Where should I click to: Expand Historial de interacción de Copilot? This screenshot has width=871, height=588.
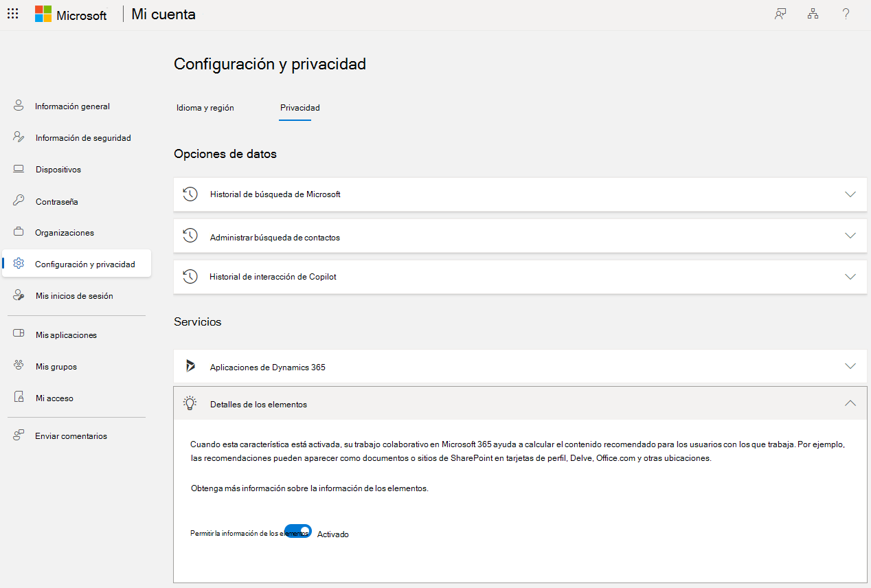[x=850, y=276]
